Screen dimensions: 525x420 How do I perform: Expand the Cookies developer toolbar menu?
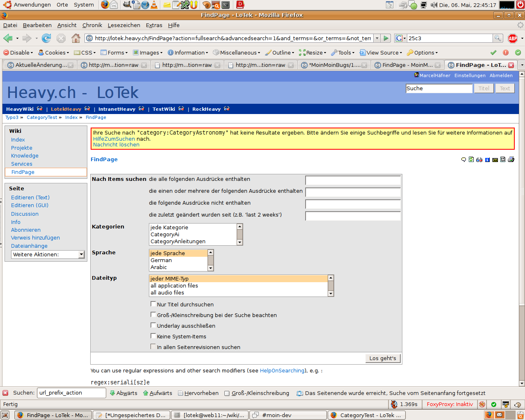[54, 52]
